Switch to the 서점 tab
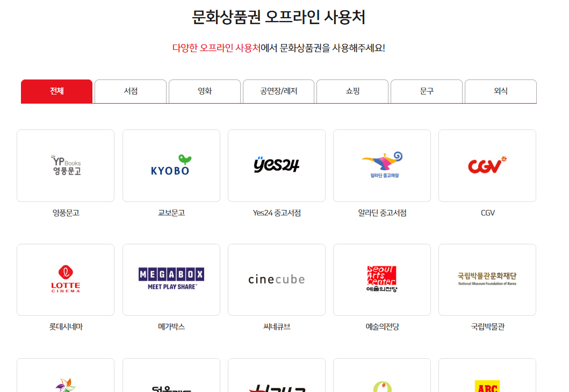 (131, 91)
